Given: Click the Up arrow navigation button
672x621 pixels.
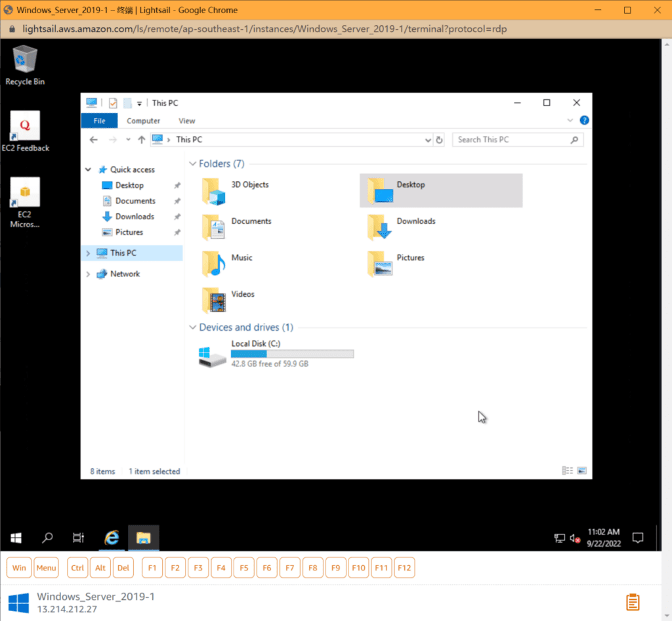Looking at the screenshot, I should point(142,140).
